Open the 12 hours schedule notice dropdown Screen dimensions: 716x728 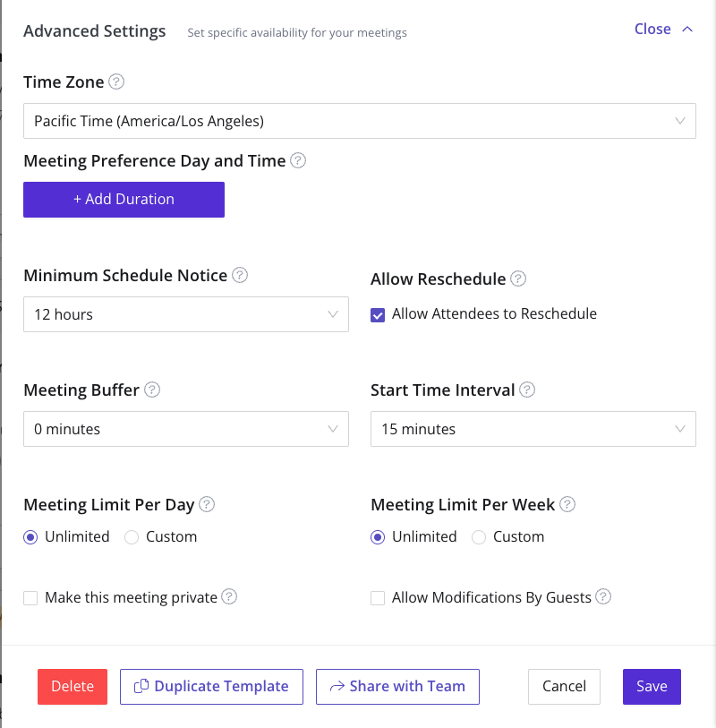(185, 314)
